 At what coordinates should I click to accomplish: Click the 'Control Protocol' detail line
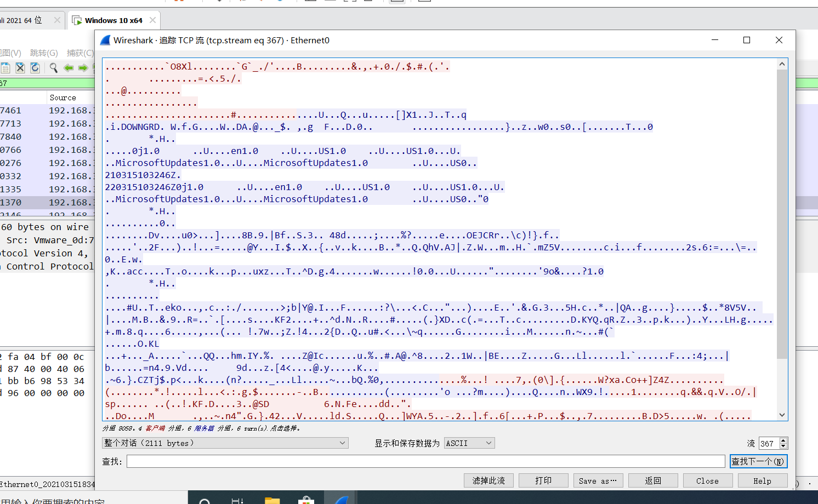point(47,266)
